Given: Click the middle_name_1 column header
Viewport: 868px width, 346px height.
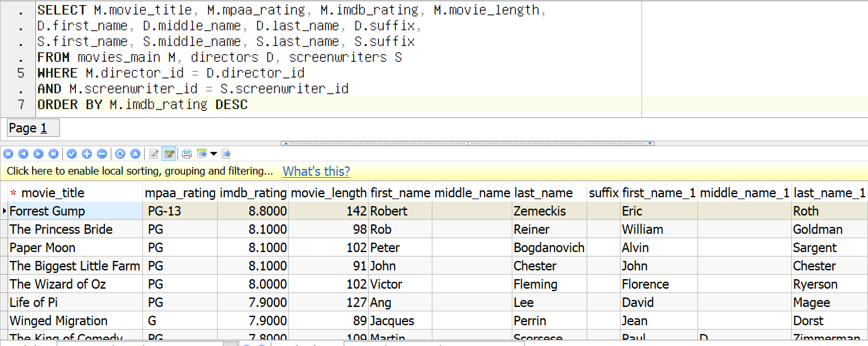Looking at the screenshot, I should (745, 193).
